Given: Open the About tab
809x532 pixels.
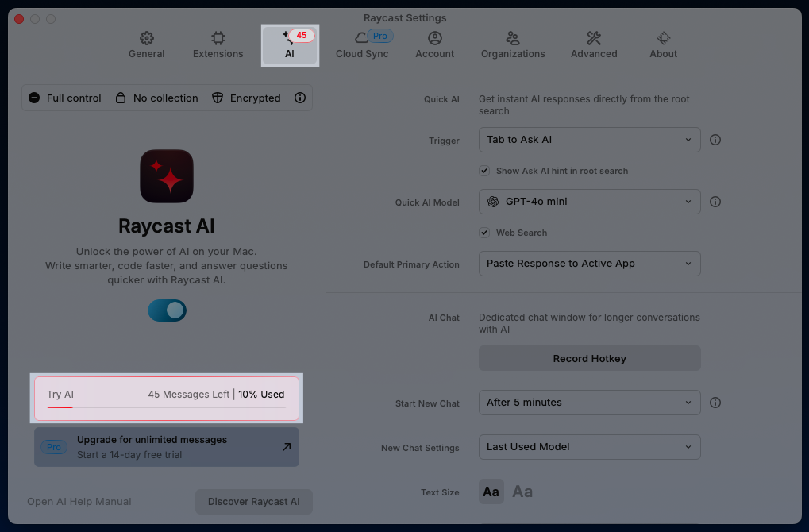Looking at the screenshot, I should point(663,45).
